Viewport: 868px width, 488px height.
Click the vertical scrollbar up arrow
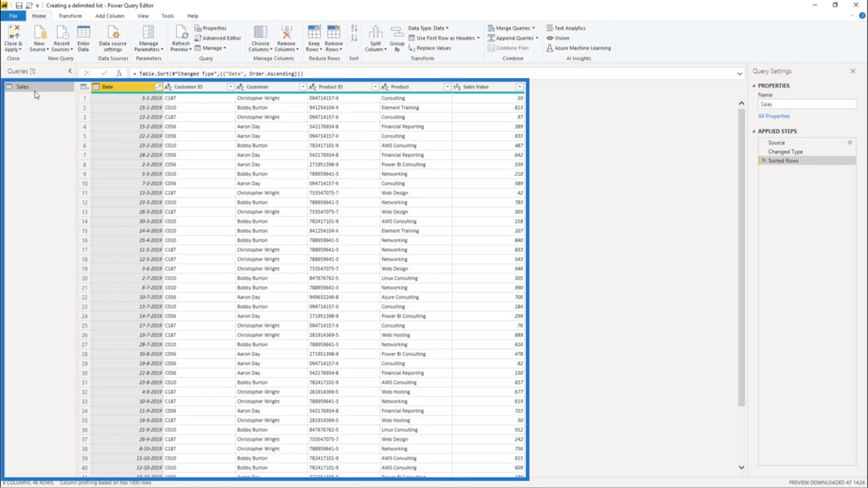coord(741,103)
